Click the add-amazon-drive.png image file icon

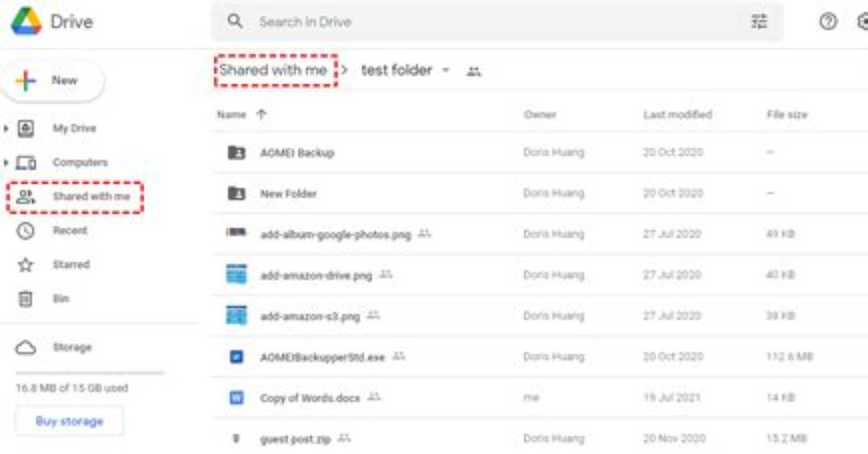(236, 275)
